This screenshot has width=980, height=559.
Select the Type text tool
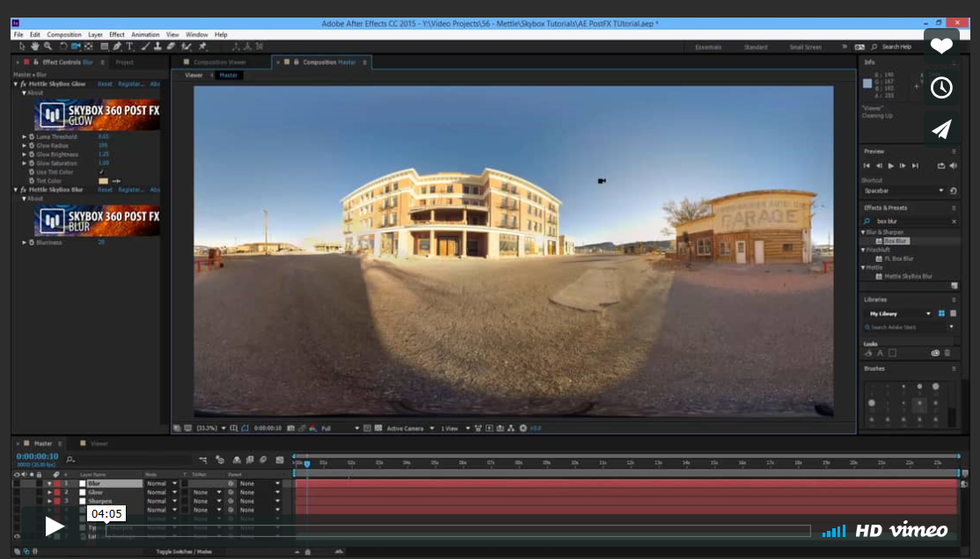[130, 47]
